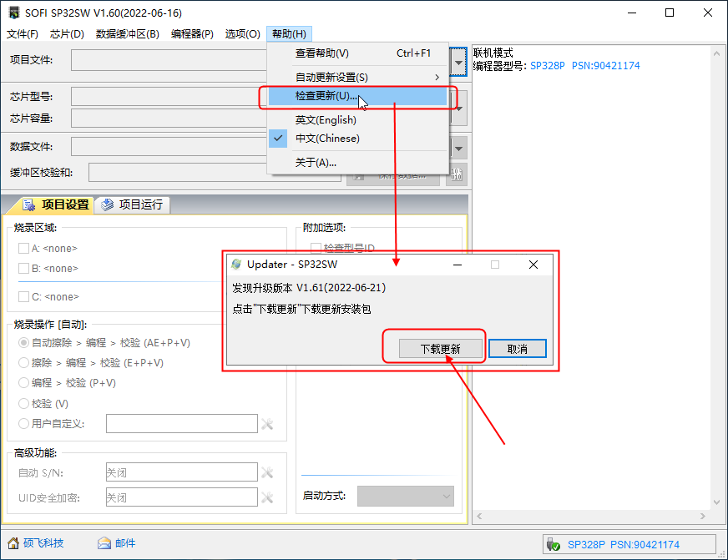This screenshot has height=560, width=728.
Task: Click the programmer connection status icon
Action: click(x=553, y=544)
